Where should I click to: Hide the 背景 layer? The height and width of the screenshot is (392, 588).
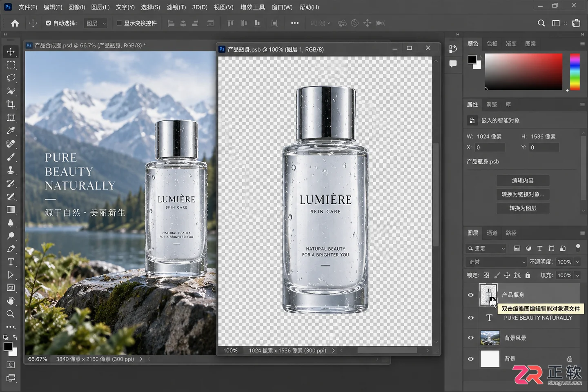pyautogui.click(x=470, y=359)
